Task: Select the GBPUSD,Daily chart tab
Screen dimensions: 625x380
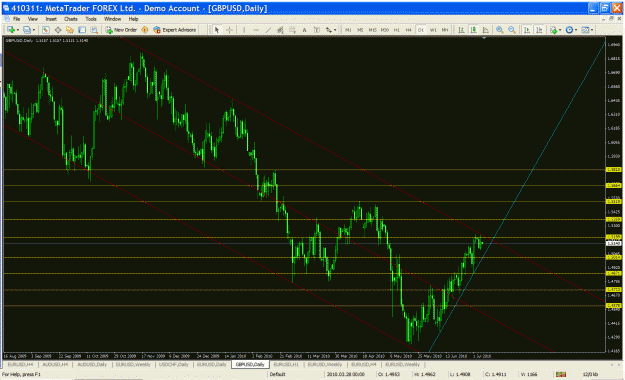Action: tap(250, 364)
